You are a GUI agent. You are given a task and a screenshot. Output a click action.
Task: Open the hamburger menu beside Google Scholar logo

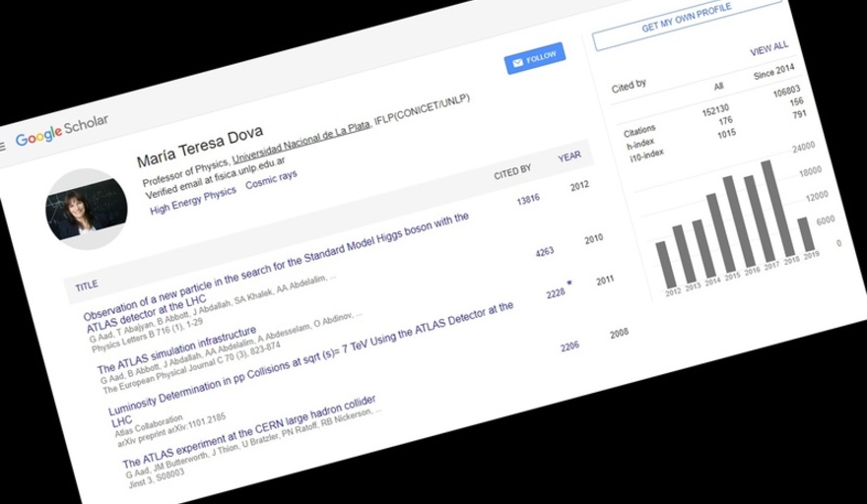coord(2,147)
